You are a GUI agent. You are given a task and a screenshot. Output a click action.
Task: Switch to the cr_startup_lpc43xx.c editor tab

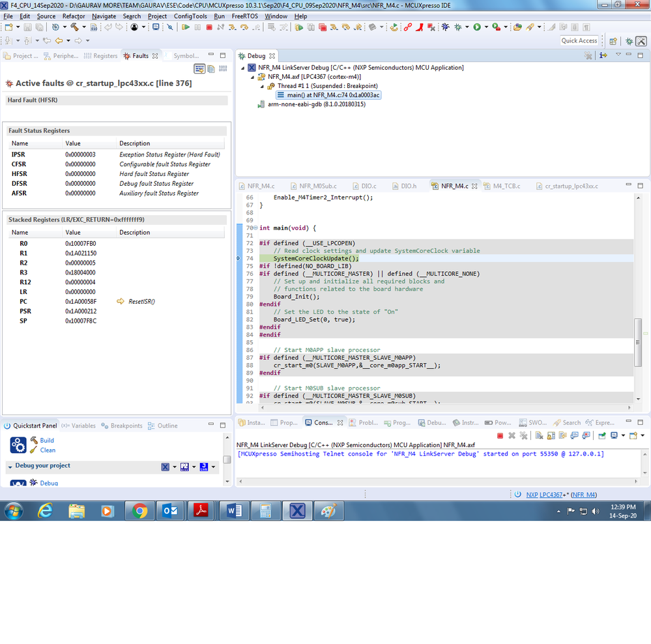[567, 186]
